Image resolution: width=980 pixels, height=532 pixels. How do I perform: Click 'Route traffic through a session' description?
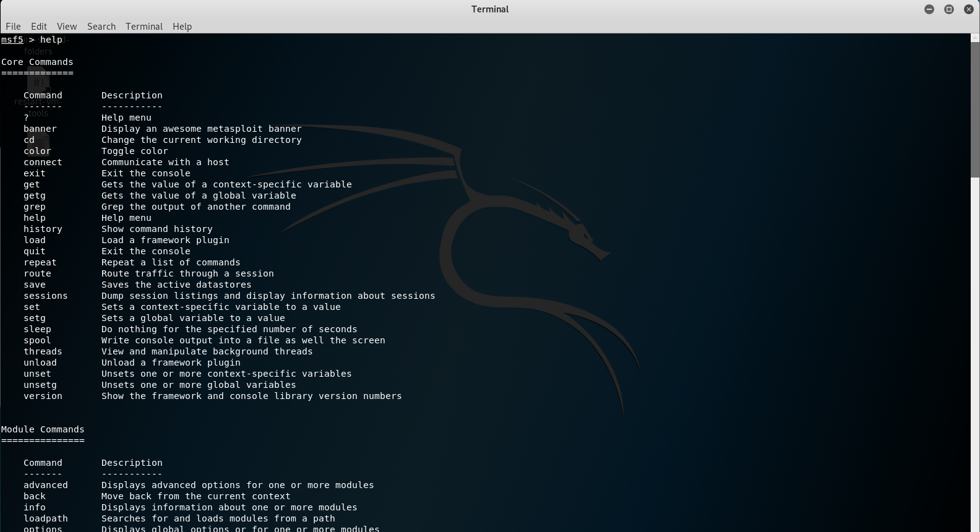(x=187, y=273)
